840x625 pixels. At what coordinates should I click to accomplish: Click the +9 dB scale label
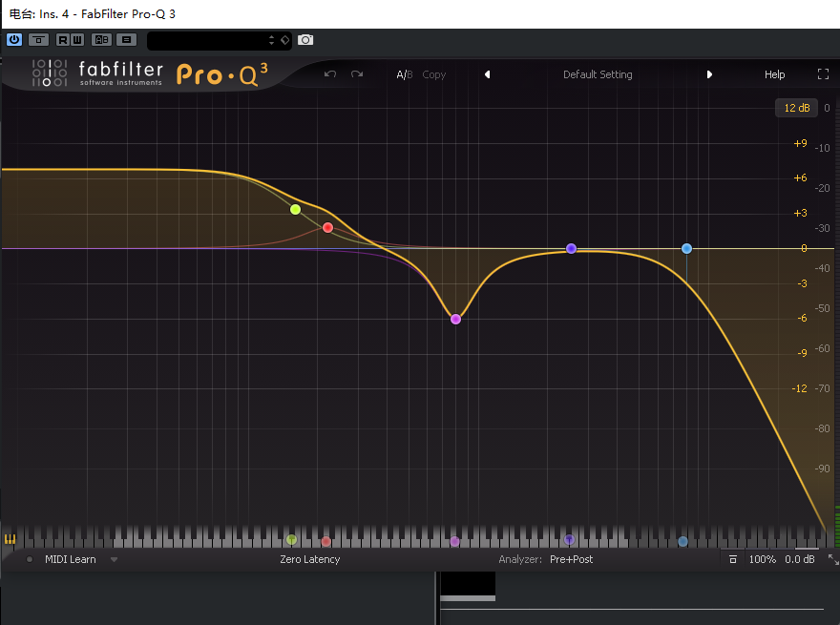point(800,143)
